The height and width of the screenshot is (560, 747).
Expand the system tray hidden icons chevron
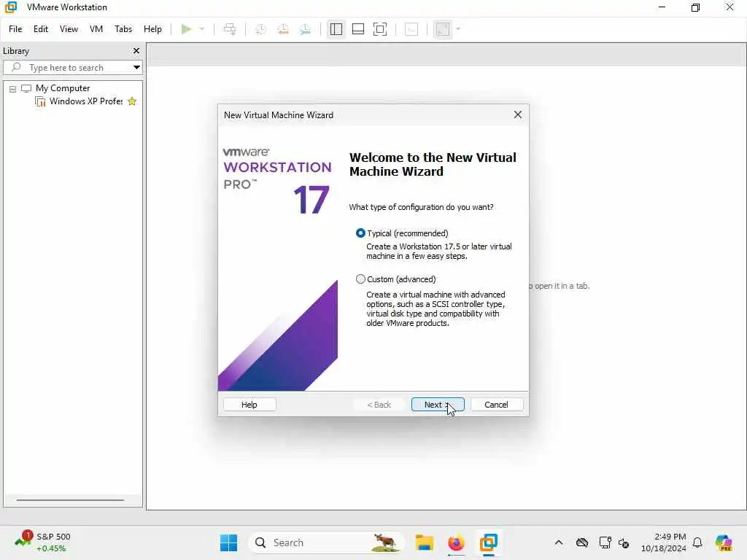pos(559,542)
